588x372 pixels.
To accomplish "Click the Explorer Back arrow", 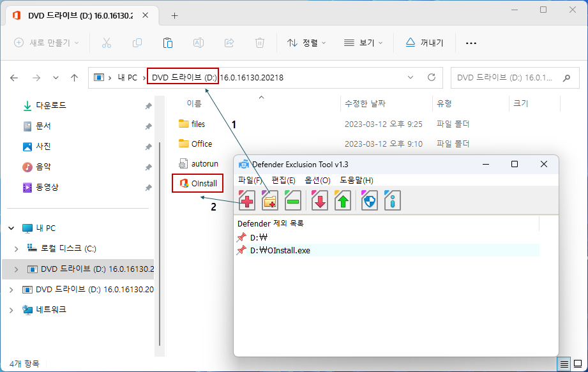I will tap(14, 78).
